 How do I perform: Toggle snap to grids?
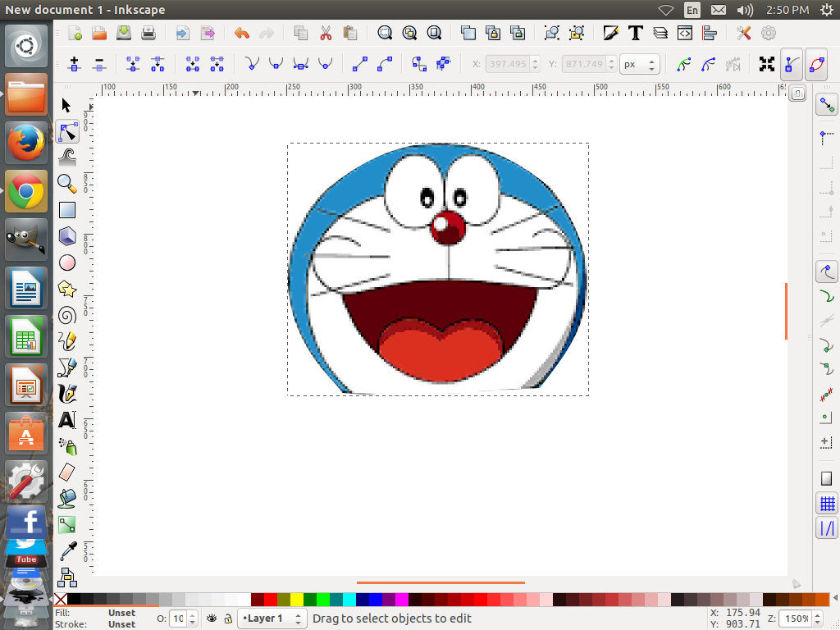[x=827, y=504]
